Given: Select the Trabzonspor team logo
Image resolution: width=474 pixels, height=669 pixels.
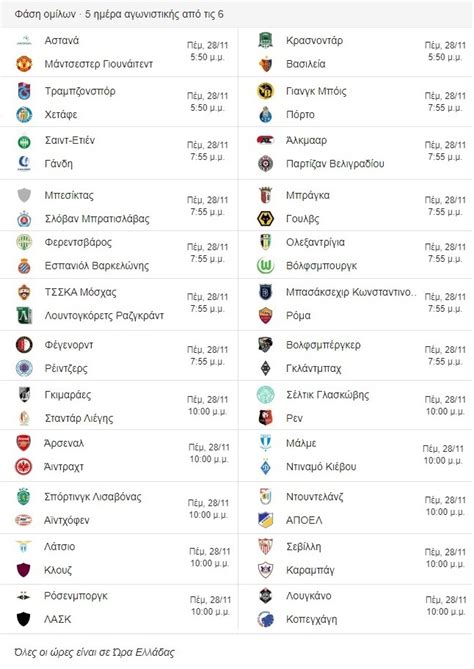Looking at the screenshot, I should click(x=24, y=91).
